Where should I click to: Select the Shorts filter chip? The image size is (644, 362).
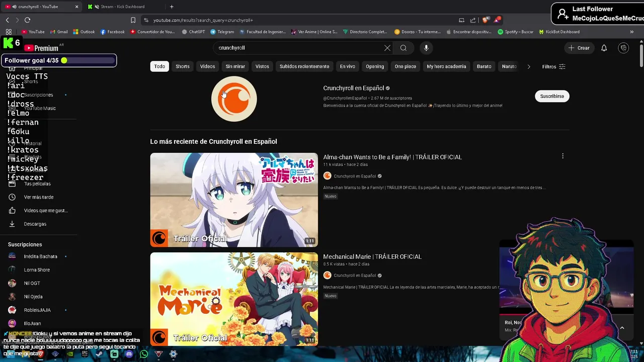(x=183, y=66)
